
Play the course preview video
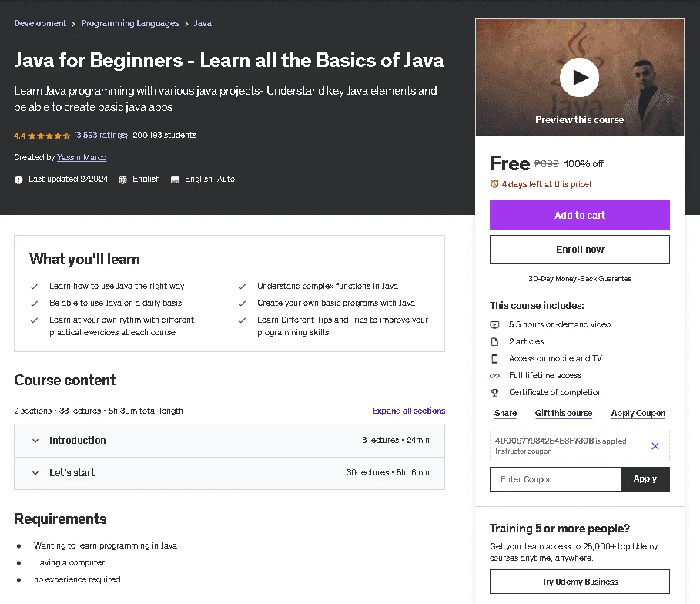tap(579, 77)
